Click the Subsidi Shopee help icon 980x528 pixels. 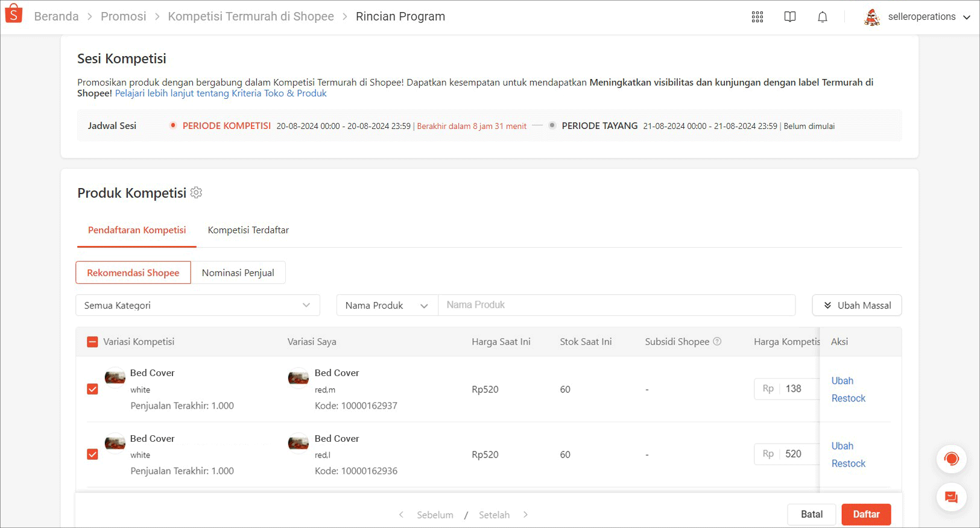(x=717, y=341)
